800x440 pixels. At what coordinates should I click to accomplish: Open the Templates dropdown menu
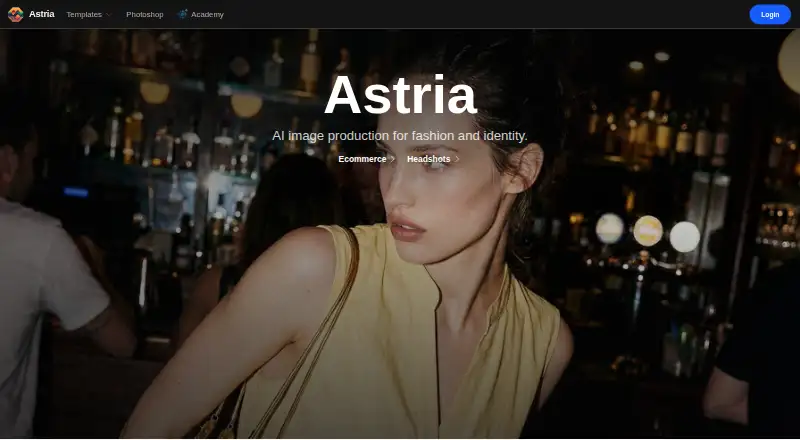tap(88, 15)
